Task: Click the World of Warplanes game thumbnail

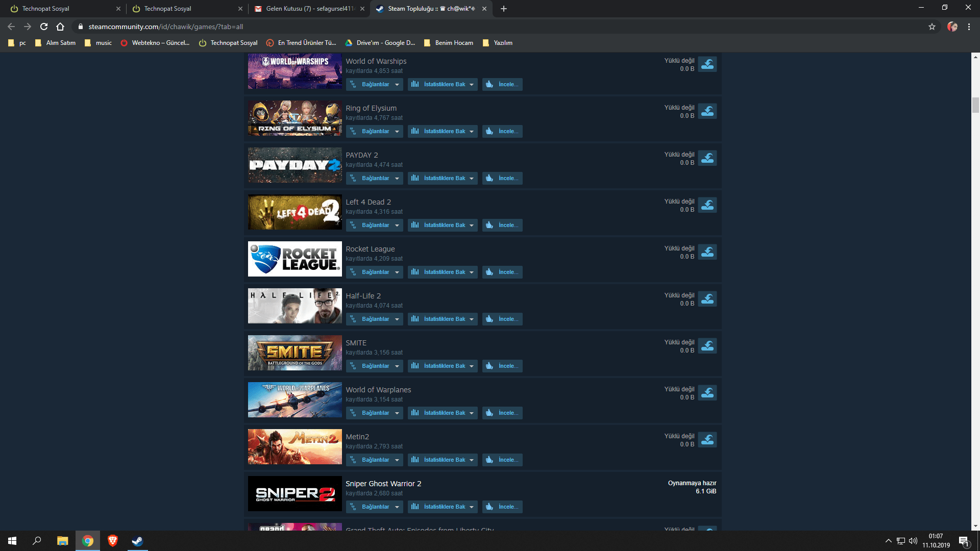Action: click(x=295, y=399)
